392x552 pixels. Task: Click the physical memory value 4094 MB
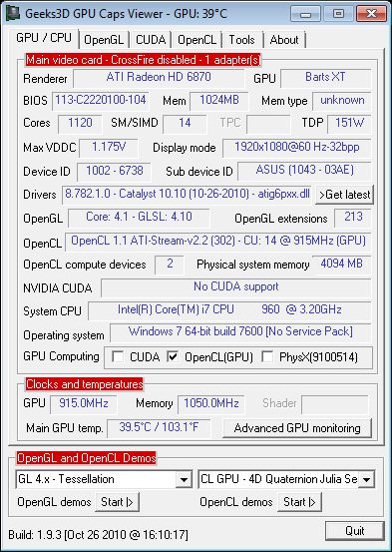tap(341, 265)
